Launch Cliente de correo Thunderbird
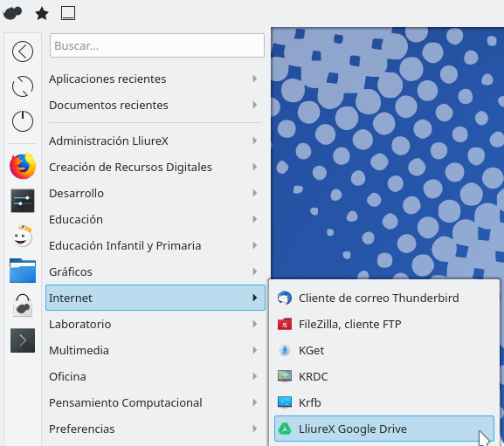This screenshot has width=504, height=446. (x=384, y=298)
